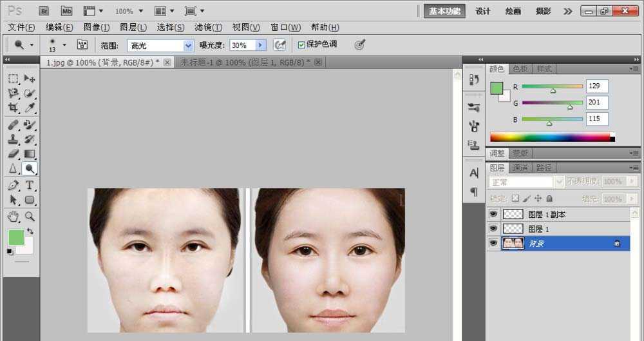Switch to the 色板 tab
This screenshot has width=644, height=341.
(520, 69)
